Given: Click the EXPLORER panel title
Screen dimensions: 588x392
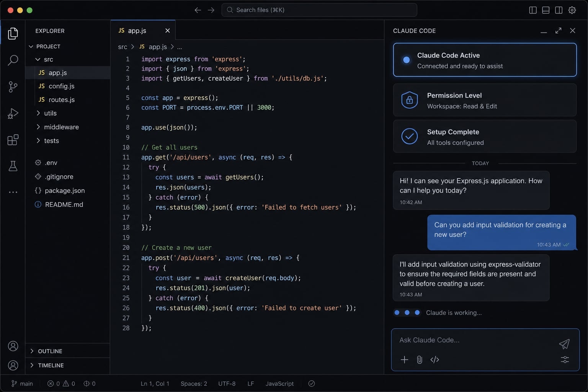Looking at the screenshot, I should click(50, 31).
